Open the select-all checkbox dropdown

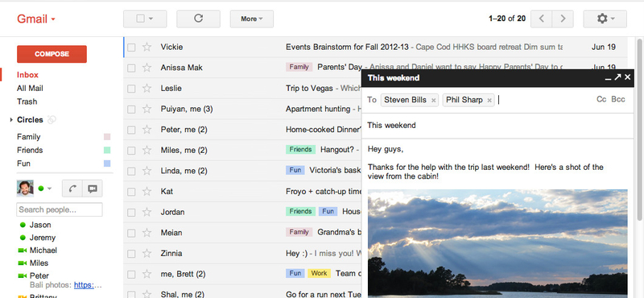(151, 19)
